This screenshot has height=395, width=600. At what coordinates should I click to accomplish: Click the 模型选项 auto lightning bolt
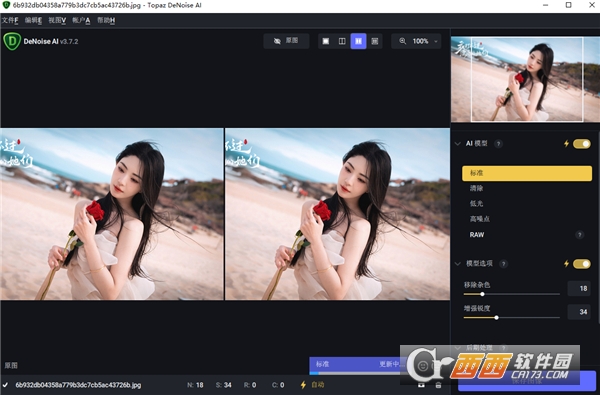coord(566,264)
